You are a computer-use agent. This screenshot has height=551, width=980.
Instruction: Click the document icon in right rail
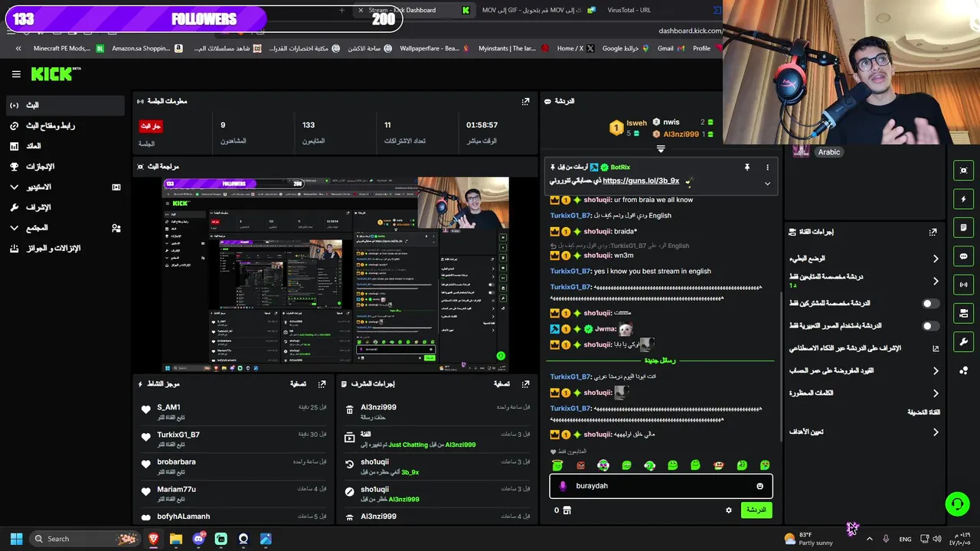963,228
